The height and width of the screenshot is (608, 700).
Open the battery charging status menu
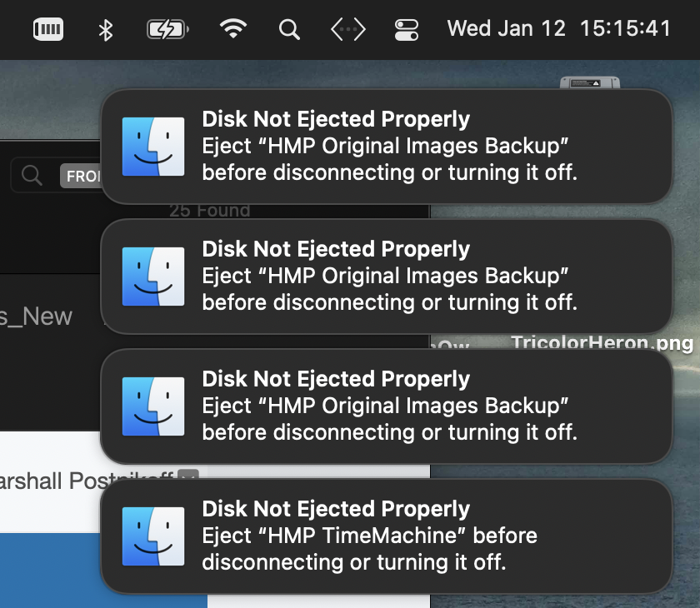click(164, 28)
